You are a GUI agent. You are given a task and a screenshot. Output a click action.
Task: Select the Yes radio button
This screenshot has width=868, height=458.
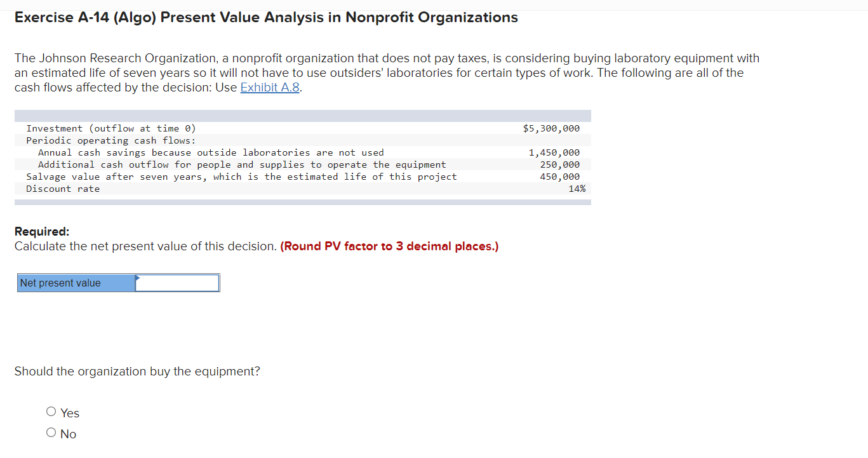[x=51, y=412]
